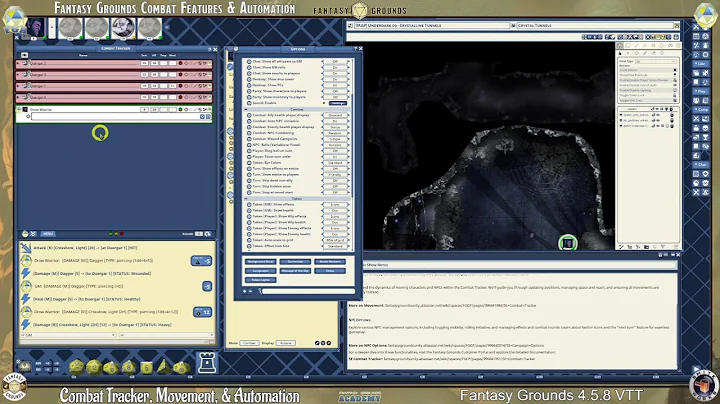Click the plus icon at Options window bottom
720x404 pixels.
coord(244,291)
